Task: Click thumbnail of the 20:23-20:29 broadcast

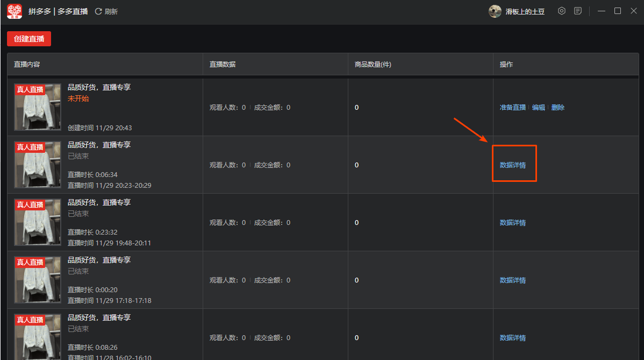Action: (x=38, y=165)
